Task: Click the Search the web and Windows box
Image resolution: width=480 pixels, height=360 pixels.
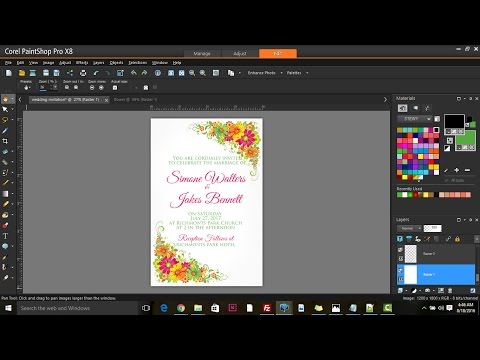Action: 78,308
